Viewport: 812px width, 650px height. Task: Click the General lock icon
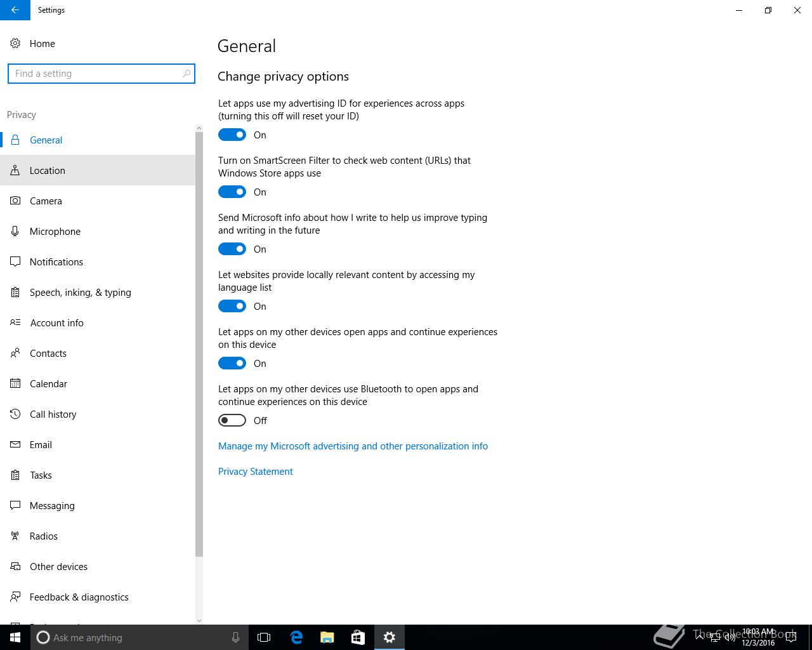[15, 140]
